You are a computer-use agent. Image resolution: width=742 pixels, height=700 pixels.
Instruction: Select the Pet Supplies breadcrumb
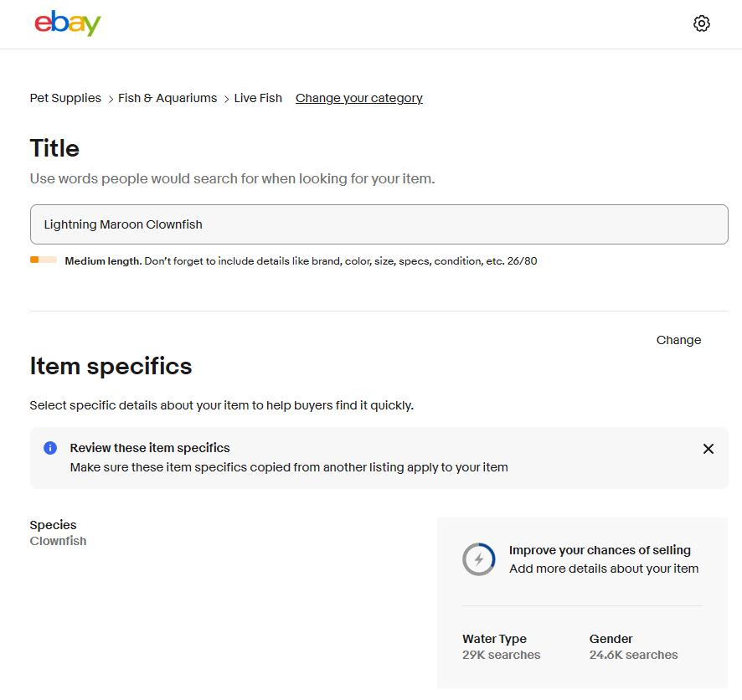65,98
